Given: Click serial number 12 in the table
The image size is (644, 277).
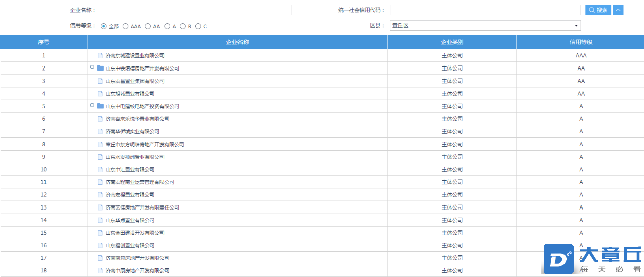Looking at the screenshot, I should click(x=44, y=195).
